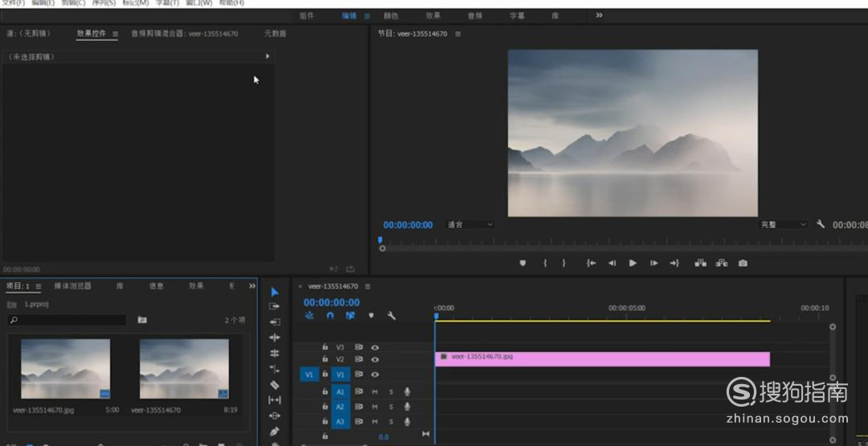Toggle snap magnet in timeline
Screen dimensions: 868x446
point(330,315)
